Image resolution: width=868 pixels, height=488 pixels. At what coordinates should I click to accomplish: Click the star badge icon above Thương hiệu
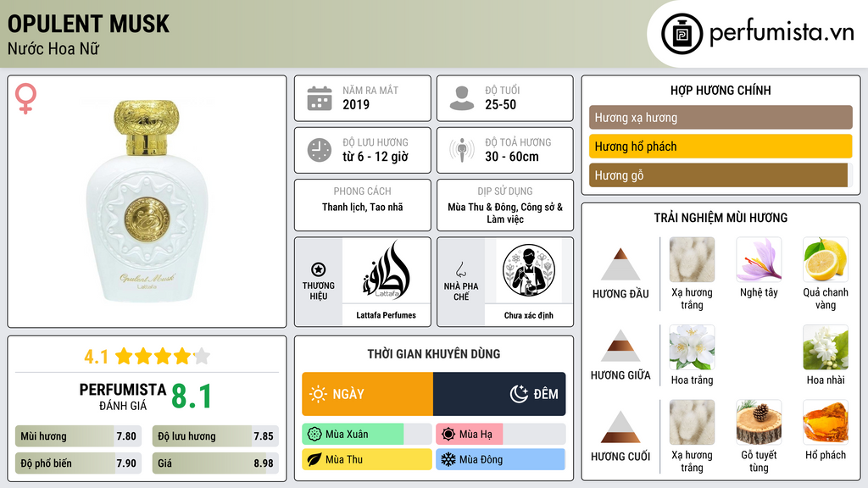point(319,269)
